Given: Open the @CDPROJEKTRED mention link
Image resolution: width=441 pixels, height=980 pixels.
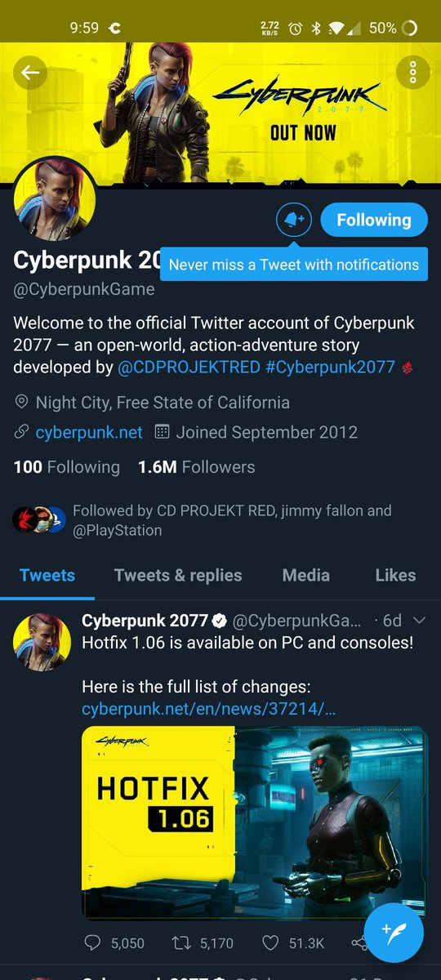Looking at the screenshot, I should click(x=189, y=367).
